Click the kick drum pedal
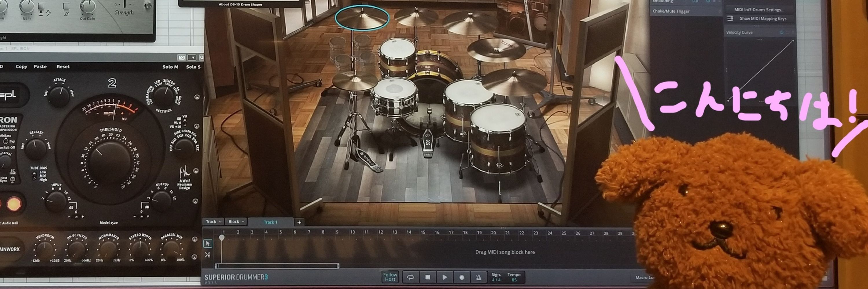868x289 pixels. tap(429, 143)
